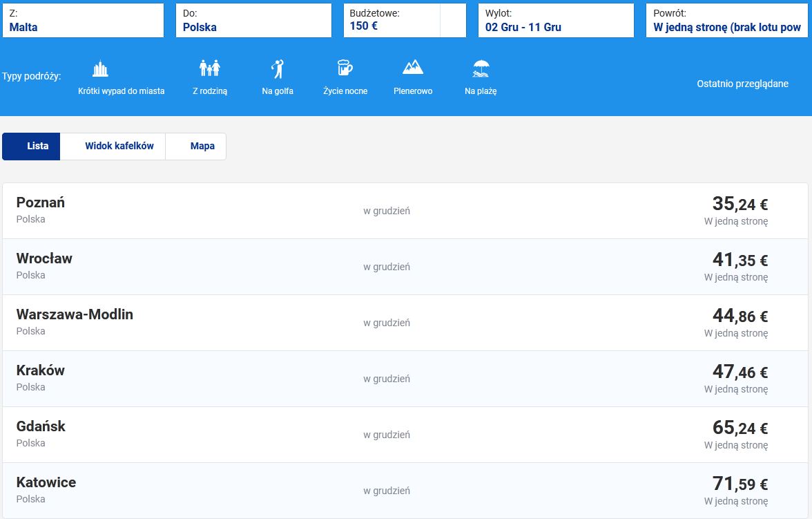
Task: Open Ostatnio przeglądane recently viewed link
Action: point(742,84)
